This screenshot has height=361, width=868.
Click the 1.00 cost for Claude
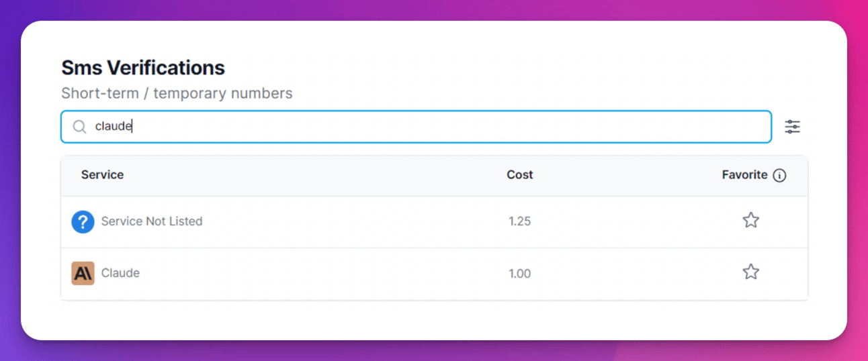[519, 274]
